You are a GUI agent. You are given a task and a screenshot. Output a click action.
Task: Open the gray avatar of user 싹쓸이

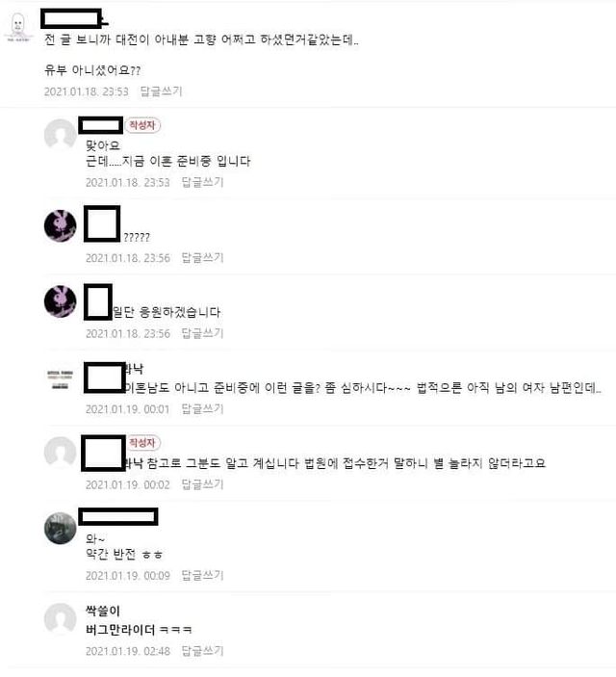tap(61, 618)
